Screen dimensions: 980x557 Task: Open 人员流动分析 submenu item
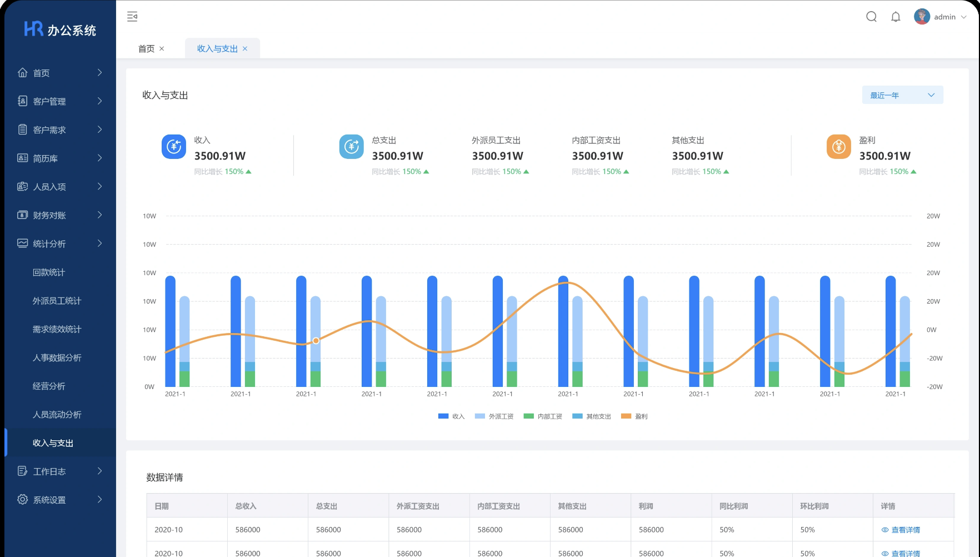pyautogui.click(x=57, y=415)
